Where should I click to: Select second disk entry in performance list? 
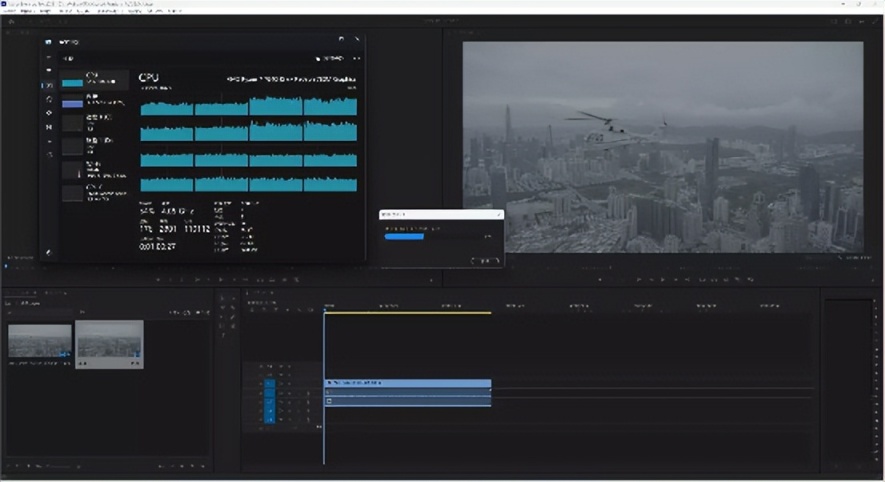(94, 146)
